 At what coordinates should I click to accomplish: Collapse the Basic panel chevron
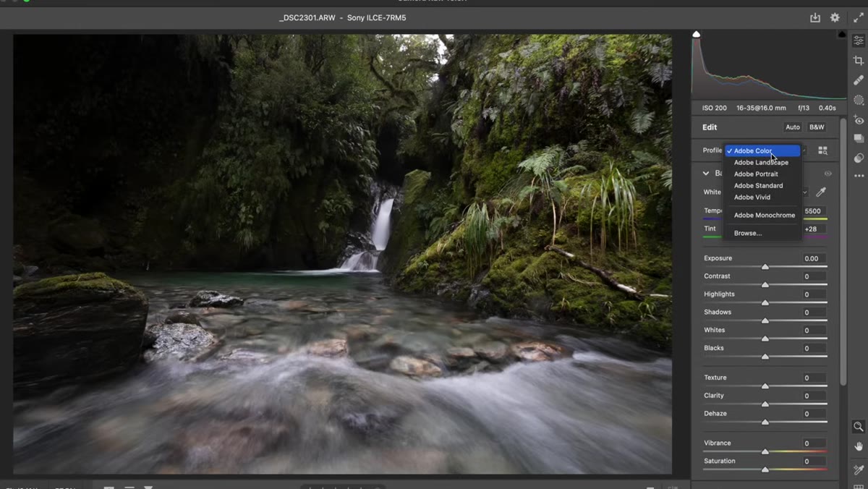click(x=706, y=174)
